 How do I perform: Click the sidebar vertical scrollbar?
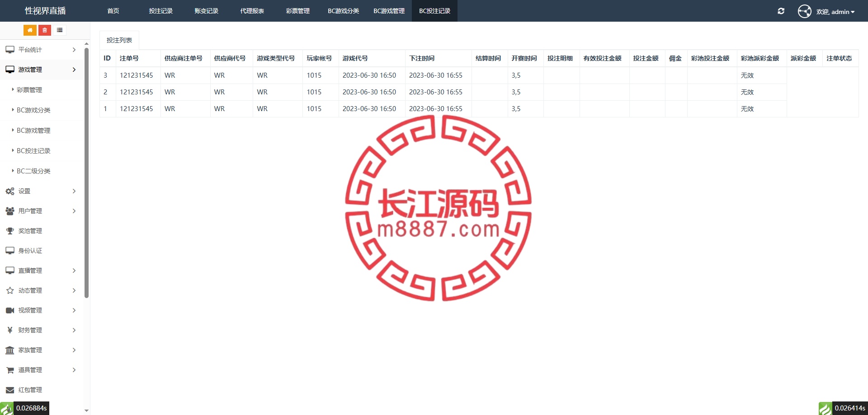pyautogui.click(x=86, y=173)
